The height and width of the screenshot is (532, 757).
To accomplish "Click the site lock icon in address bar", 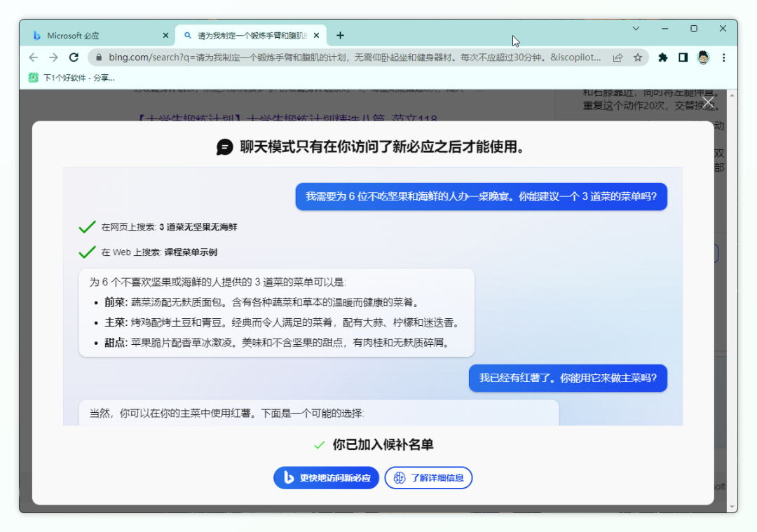I will pos(99,57).
